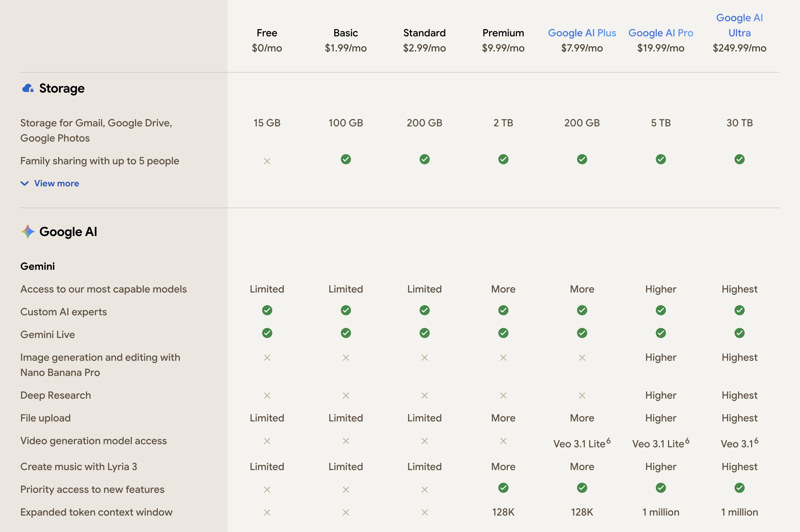The width and height of the screenshot is (800, 532).
Task: Click 128K token window for Google AI Plus
Action: click(582, 512)
